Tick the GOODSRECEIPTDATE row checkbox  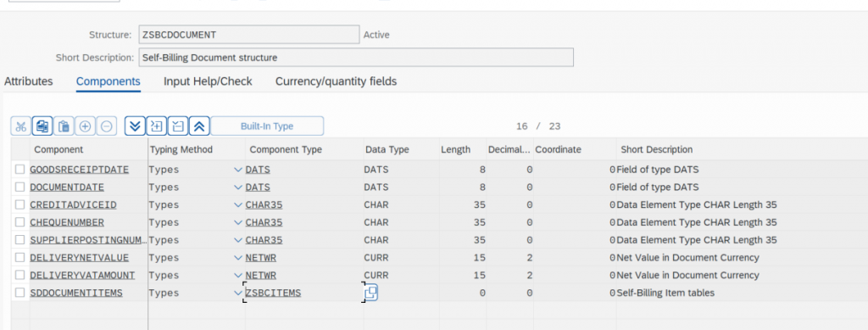tap(20, 170)
